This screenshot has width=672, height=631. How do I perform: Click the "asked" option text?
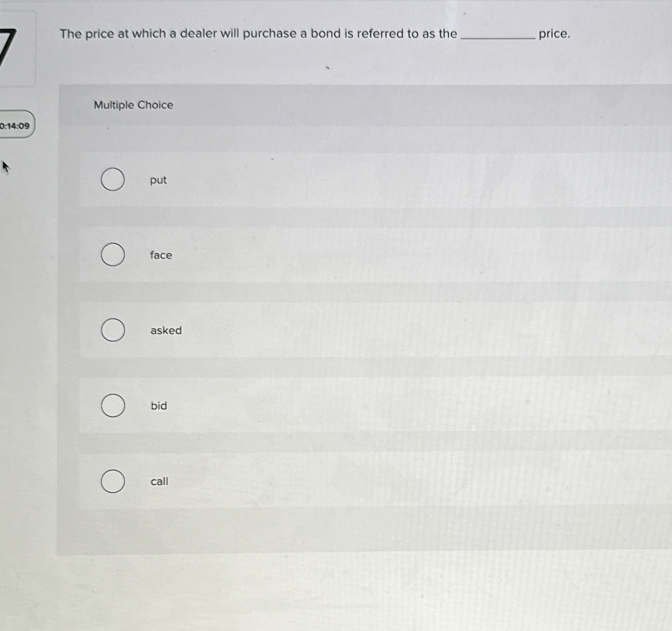(166, 331)
